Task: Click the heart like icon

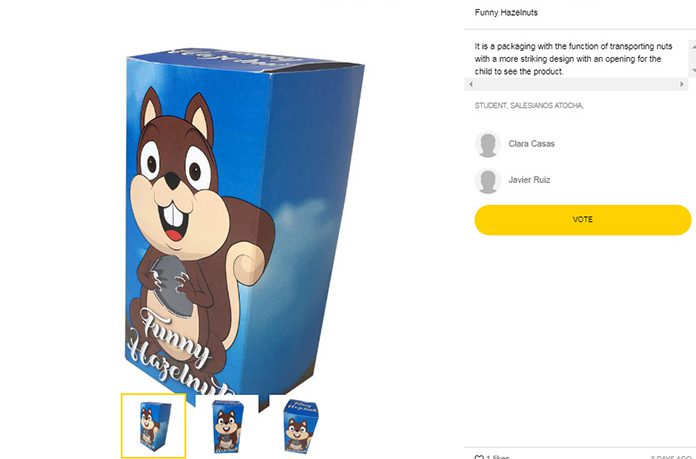Action: [x=479, y=457]
